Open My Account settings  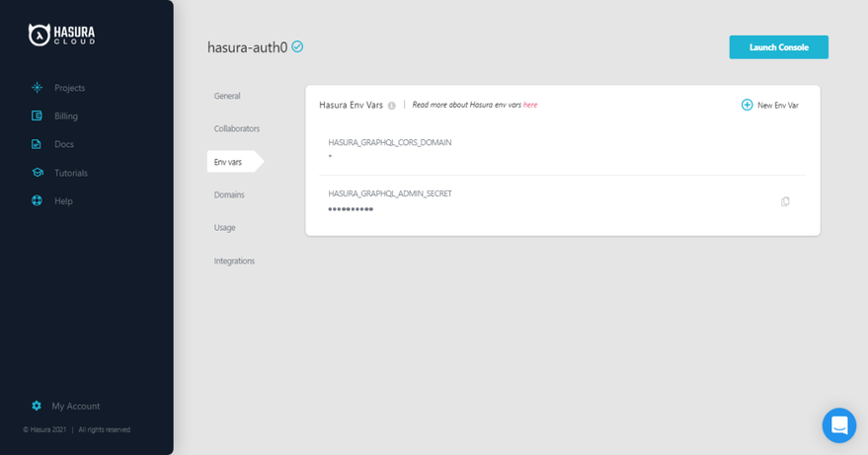76,407
